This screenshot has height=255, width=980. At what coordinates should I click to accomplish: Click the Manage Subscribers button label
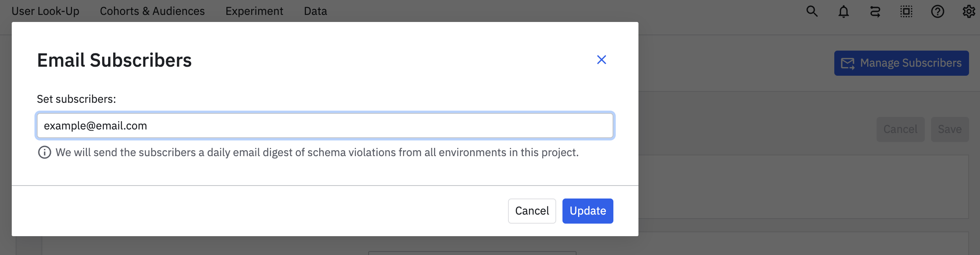point(911,63)
